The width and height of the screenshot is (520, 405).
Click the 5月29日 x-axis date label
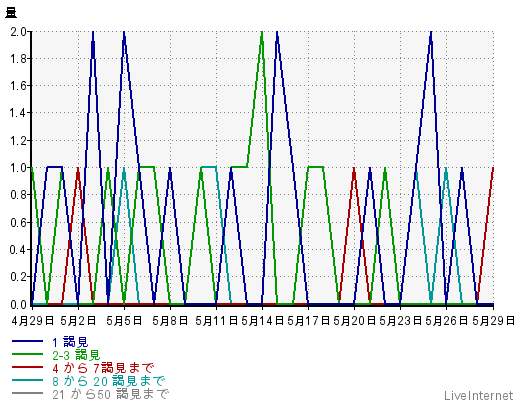[x=493, y=321]
